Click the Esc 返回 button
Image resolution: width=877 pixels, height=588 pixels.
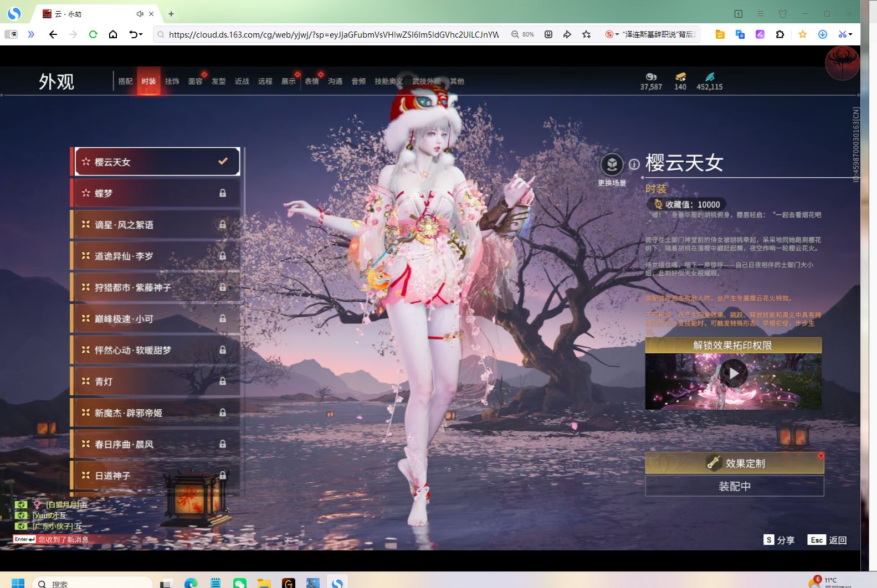click(827, 540)
